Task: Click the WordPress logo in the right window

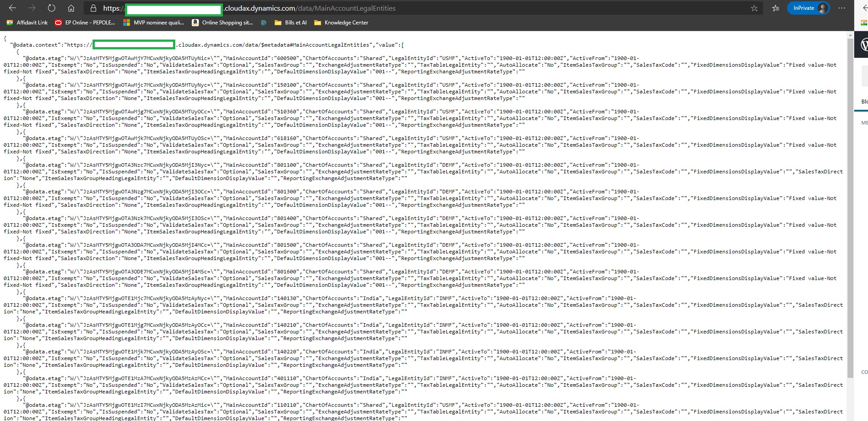Action: point(864,44)
